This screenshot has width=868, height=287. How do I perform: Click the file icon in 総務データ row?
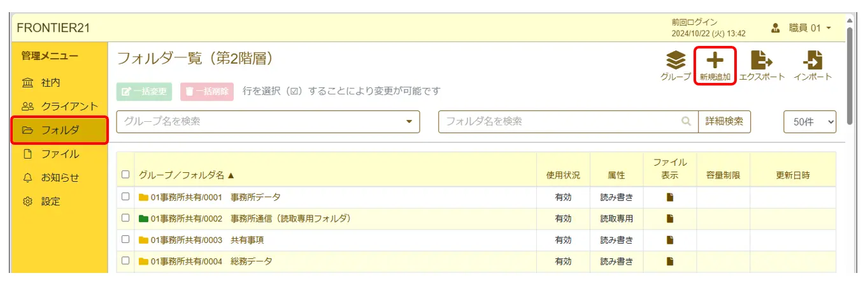click(670, 261)
